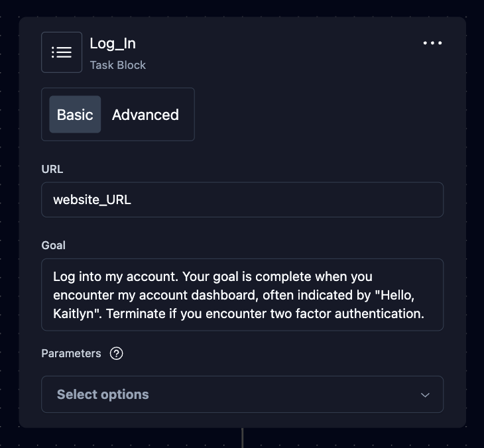Click the "website_URL" text in URL field
The image size is (484, 448).
click(92, 199)
